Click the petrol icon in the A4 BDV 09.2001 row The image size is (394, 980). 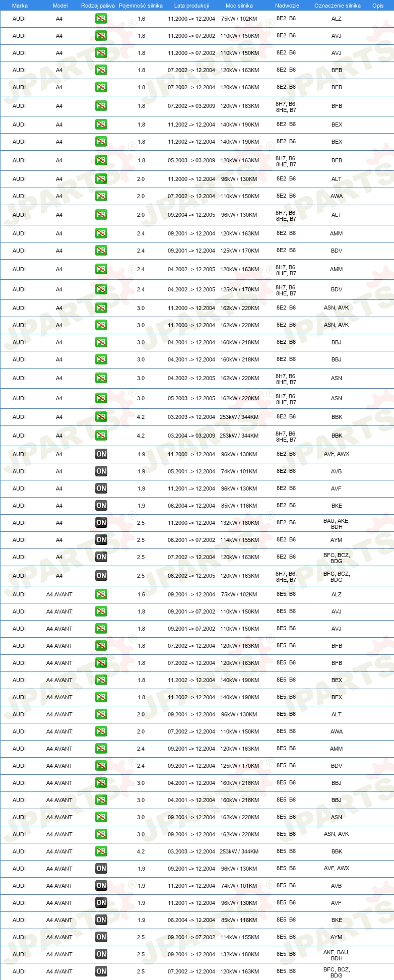click(101, 251)
